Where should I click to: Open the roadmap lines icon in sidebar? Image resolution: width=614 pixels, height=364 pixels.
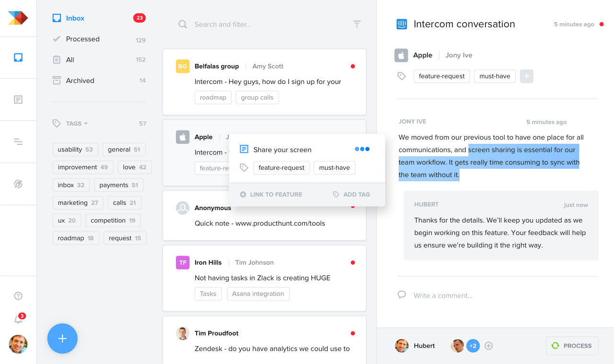click(18, 141)
